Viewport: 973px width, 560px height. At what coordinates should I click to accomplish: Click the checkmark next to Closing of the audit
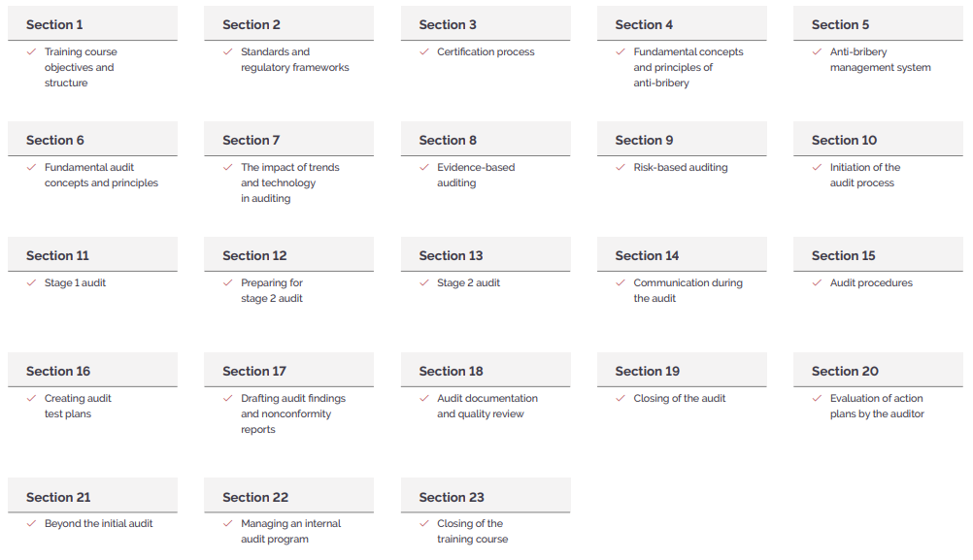click(620, 398)
